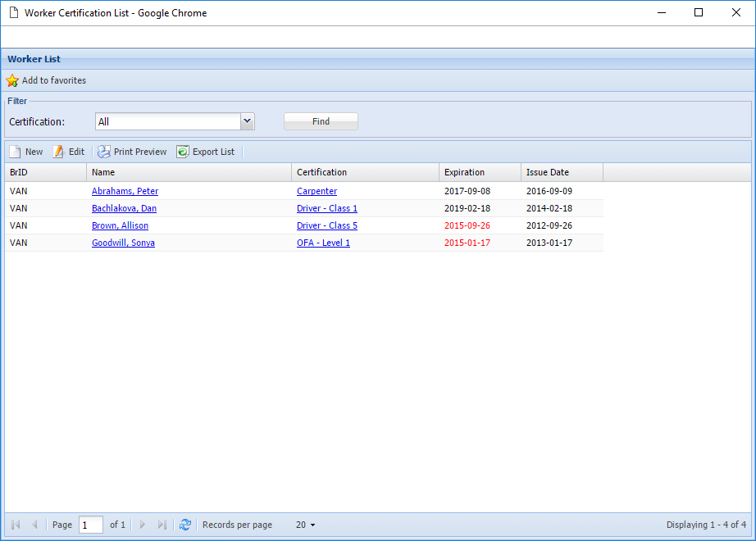Screen dimensions: 756x541
Task: Click the Add to favorites star icon
Action: pos(12,81)
